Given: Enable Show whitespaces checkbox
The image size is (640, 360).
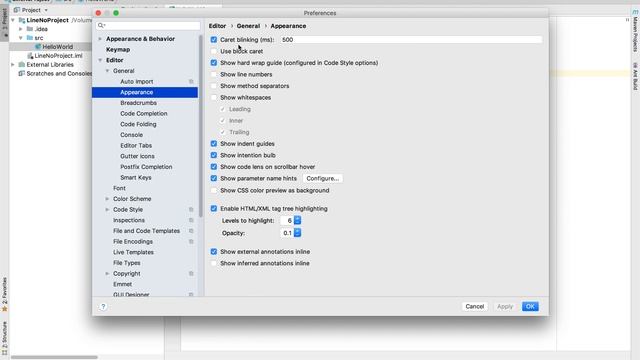Looking at the screenshot, I should pos(214,98).
